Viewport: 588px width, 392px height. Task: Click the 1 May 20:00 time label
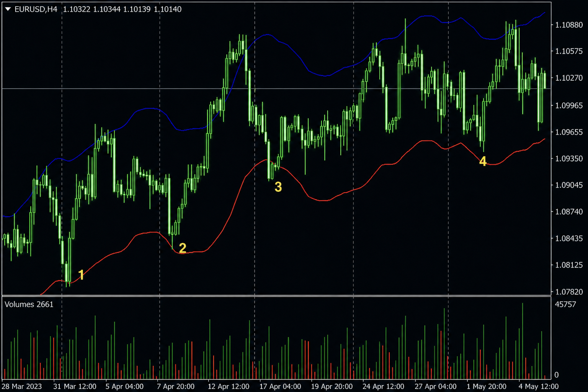[x=486, y=386]
